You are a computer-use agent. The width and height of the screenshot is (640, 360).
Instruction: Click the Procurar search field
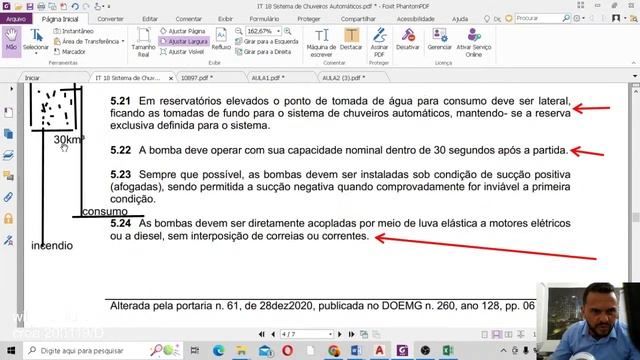538,18
